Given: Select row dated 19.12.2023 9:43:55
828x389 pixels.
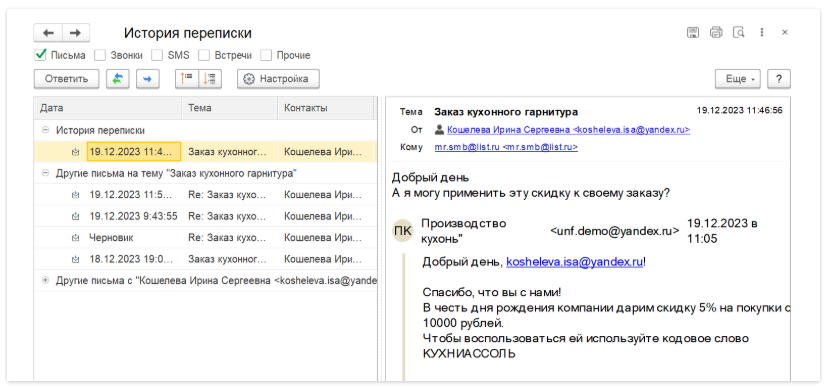Looking at the screenshot, I should coord(205,216).
